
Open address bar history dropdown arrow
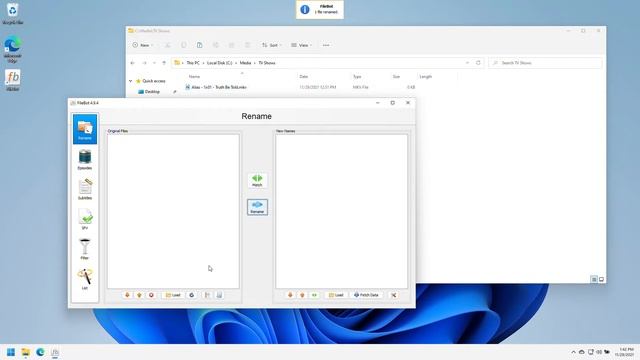tap(467, 63)
